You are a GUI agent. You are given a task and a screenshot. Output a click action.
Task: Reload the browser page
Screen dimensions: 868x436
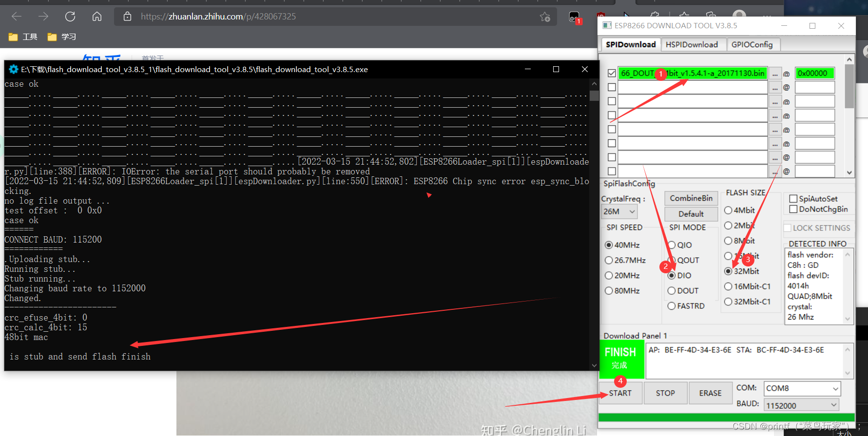pos(70,17)
